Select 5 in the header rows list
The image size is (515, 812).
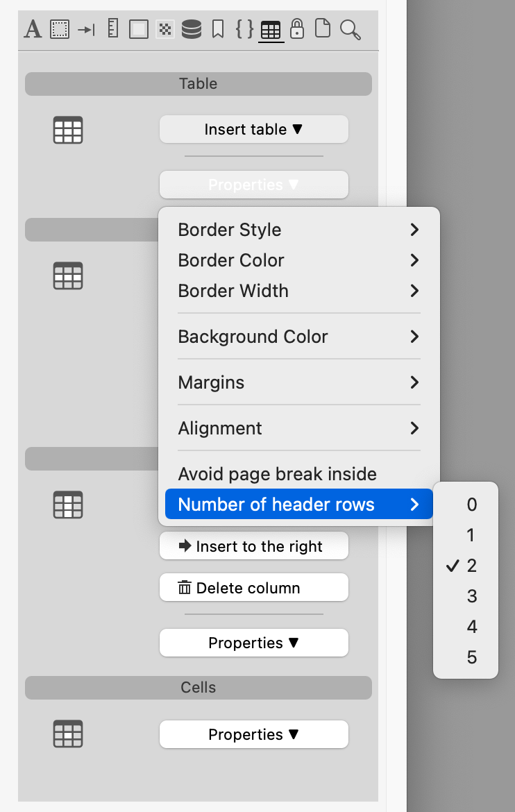point(472,657)
